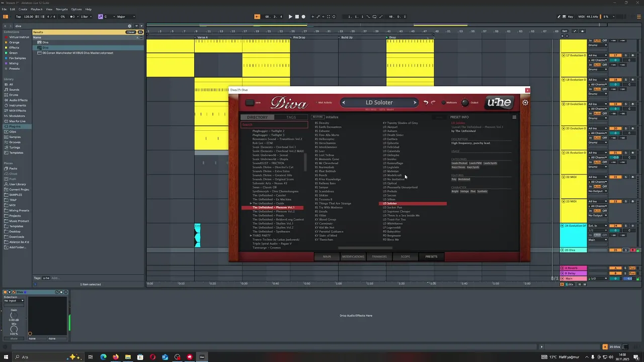Open Diva settings gear icon
Image resolution: width=644 pixels, height=362 pixels.
525,103
